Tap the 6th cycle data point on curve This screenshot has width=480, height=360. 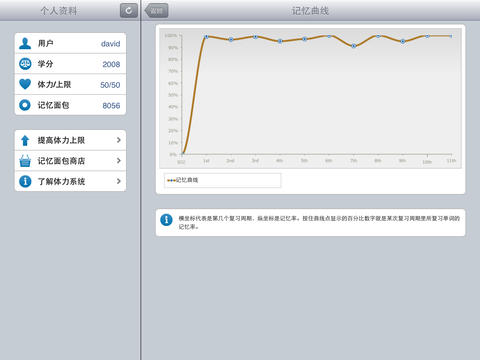click(x=329, y=36)
